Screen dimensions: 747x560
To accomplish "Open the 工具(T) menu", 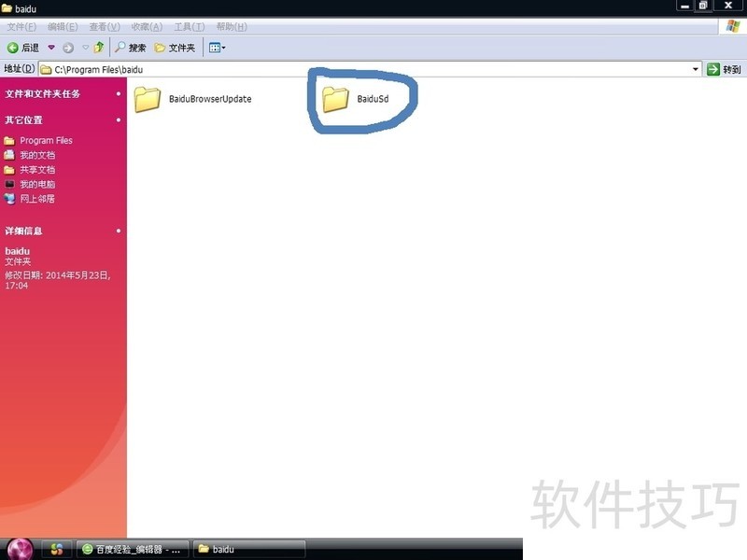I will click(x=190, y=27).
